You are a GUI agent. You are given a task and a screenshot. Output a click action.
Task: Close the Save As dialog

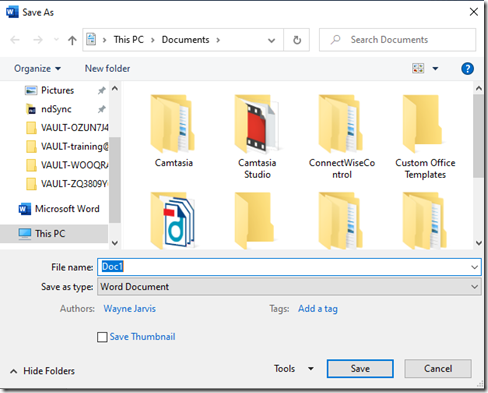(x=474, y=12)
